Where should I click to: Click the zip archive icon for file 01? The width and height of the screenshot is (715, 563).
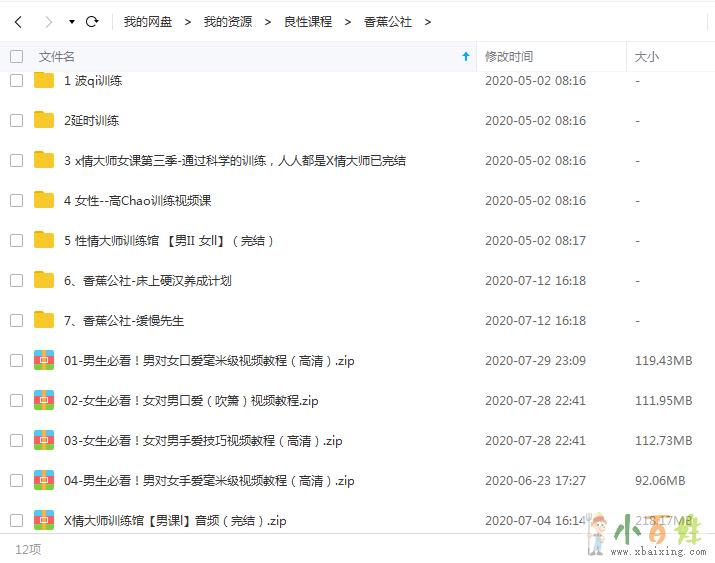tap(44, 360)
